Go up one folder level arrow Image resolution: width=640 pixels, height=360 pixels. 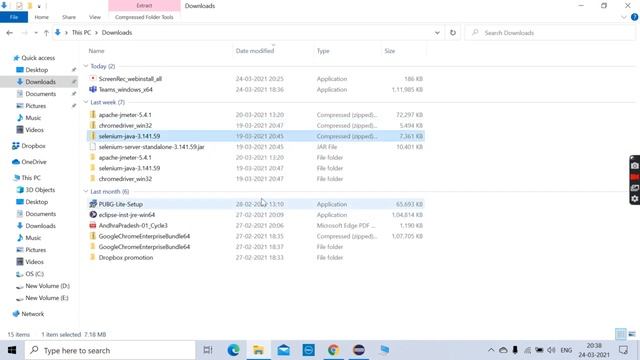point(46,33)
